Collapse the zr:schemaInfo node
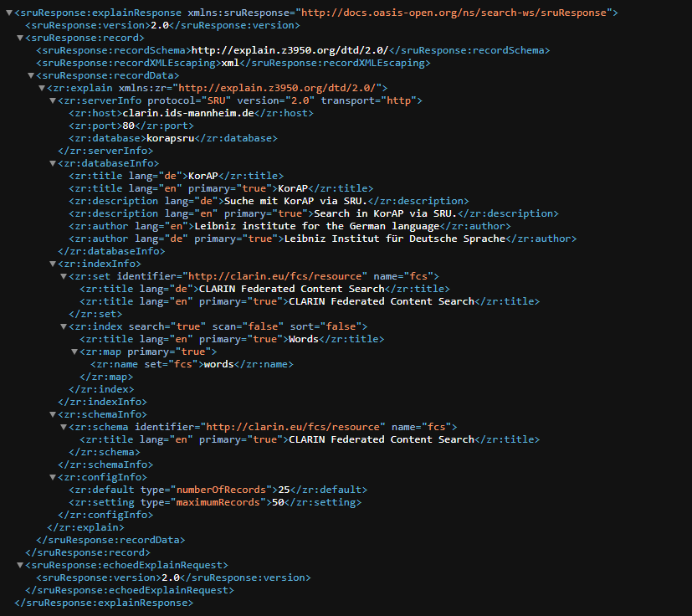Screen dimensions: 692x616 (x=53, y=414)
